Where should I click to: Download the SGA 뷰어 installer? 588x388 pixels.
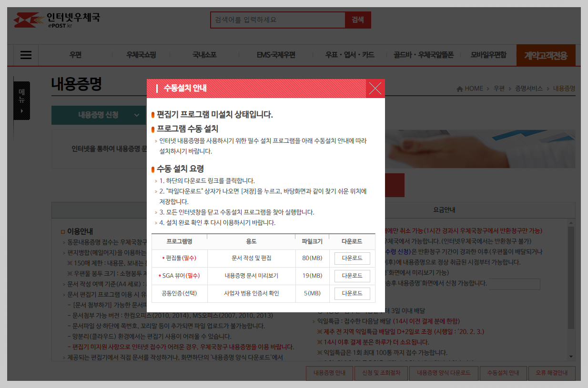352,276
